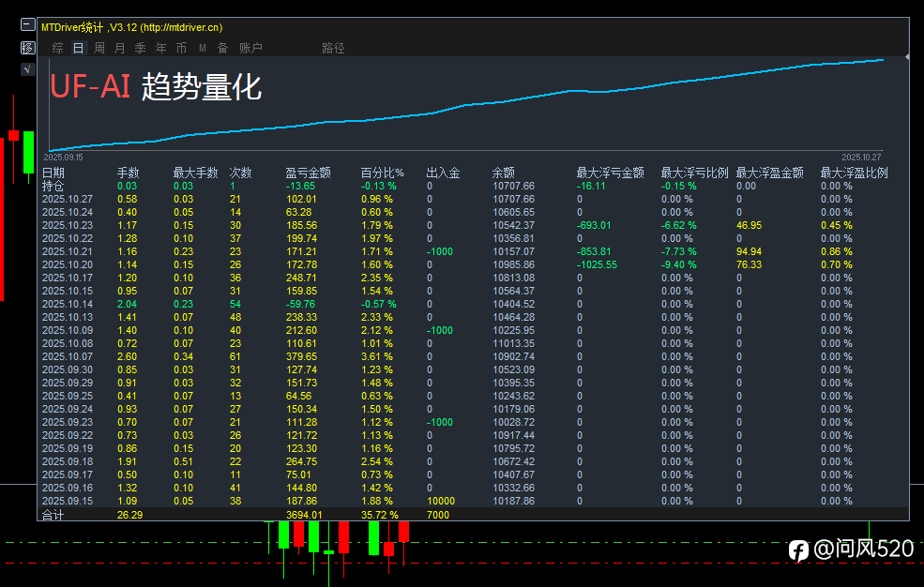
Task: Click the 移 move panel button
Action: click(x=27, y=48)
